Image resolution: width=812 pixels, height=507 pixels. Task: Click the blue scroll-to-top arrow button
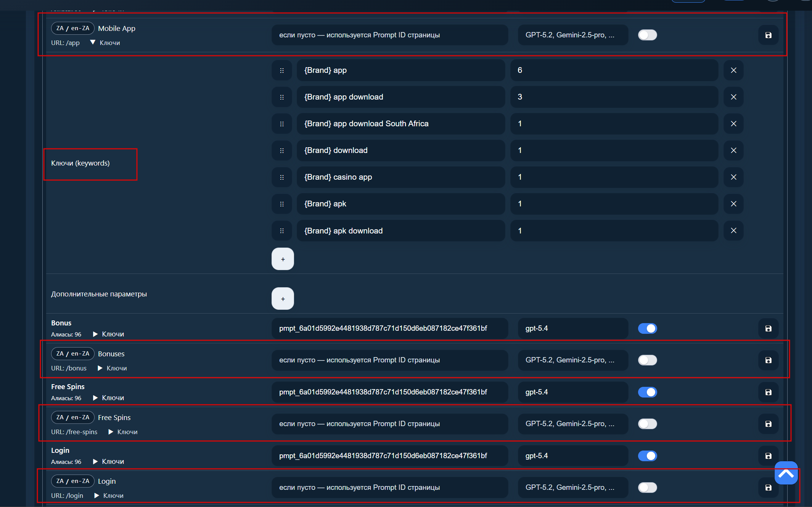pos(786,473)
